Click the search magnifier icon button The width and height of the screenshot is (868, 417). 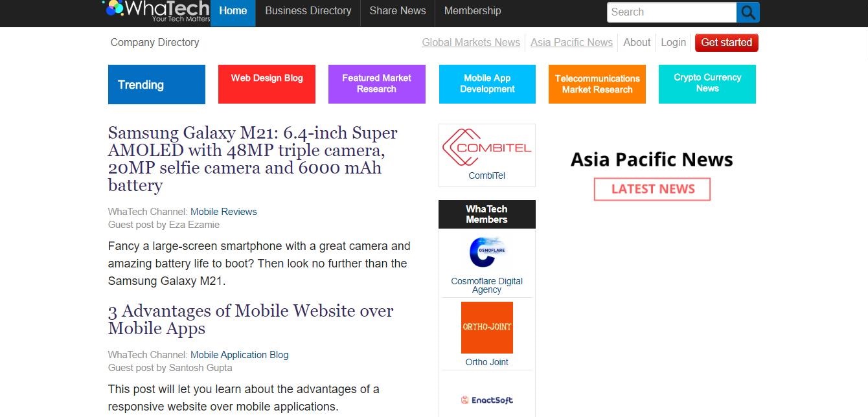coord(748,12)
